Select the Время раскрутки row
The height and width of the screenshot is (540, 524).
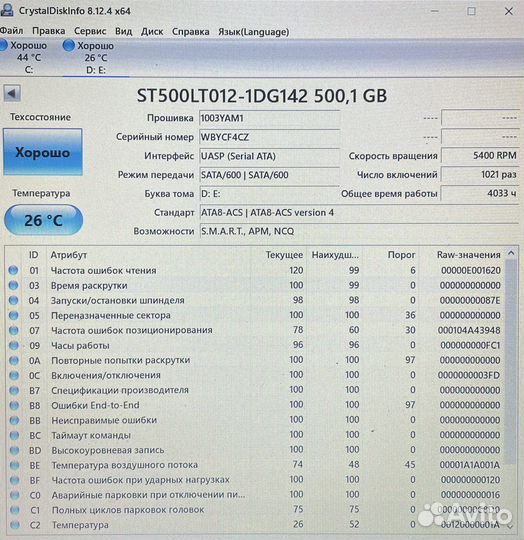pyautogui.click(x=255, y=285)
